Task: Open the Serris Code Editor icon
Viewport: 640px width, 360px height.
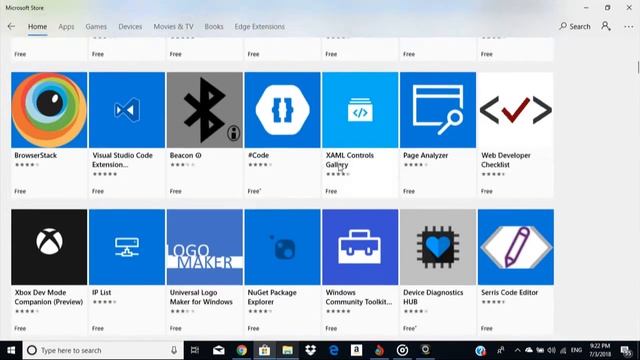Action: click(x=516, y=247)
